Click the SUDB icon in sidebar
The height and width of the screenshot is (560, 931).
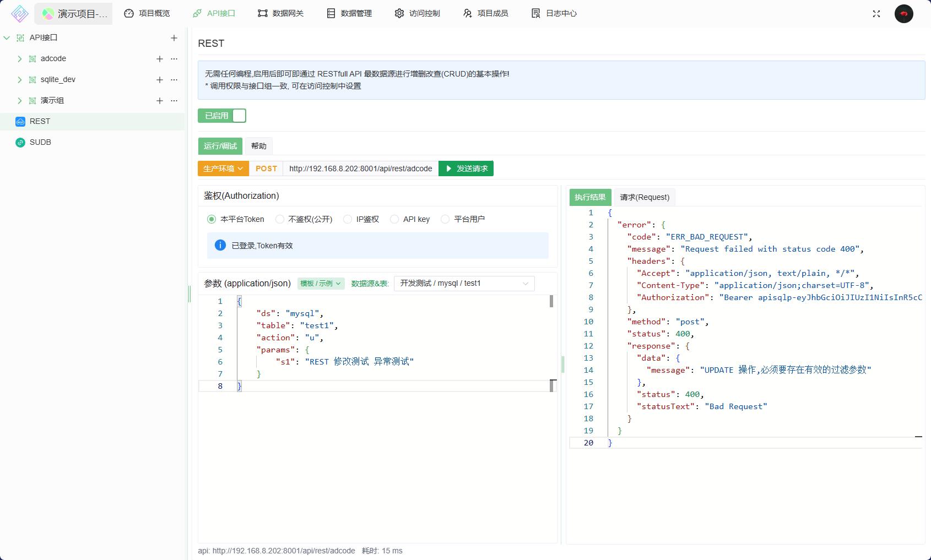(x=20, y=143)
